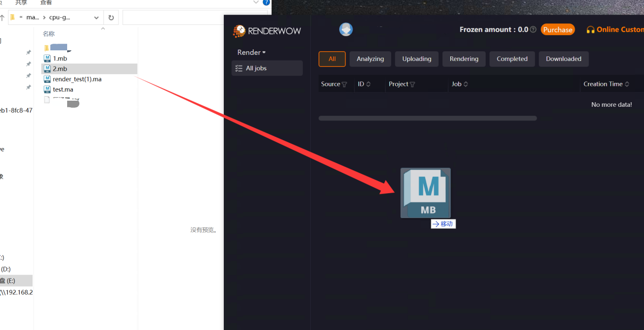This screenshot has height=330, width=644.
Task: Select the file named 1.mb
Action: coord(60,58)
